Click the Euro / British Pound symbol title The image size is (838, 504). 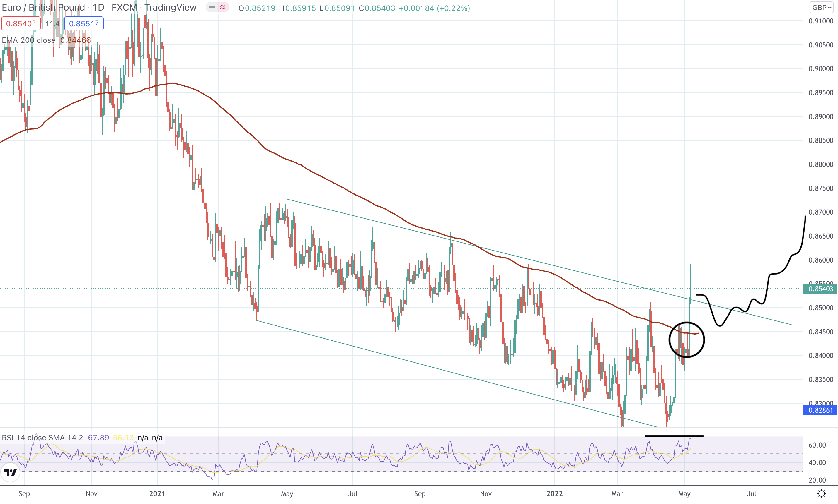coord(43,8)
